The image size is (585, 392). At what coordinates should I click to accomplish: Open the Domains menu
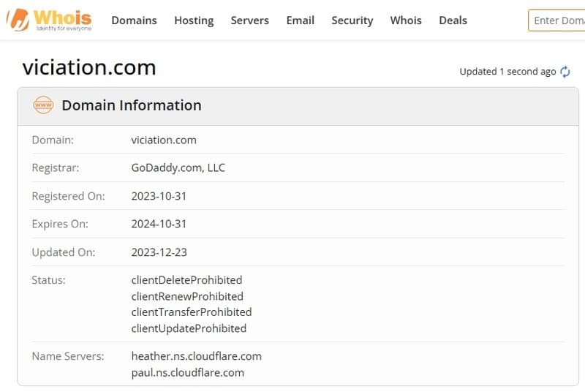click(134, 20)
